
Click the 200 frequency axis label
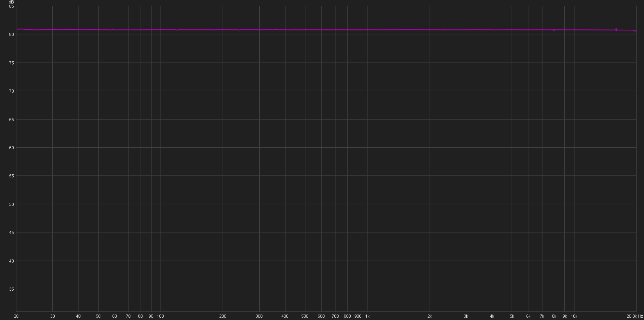[x=223, y=316]
